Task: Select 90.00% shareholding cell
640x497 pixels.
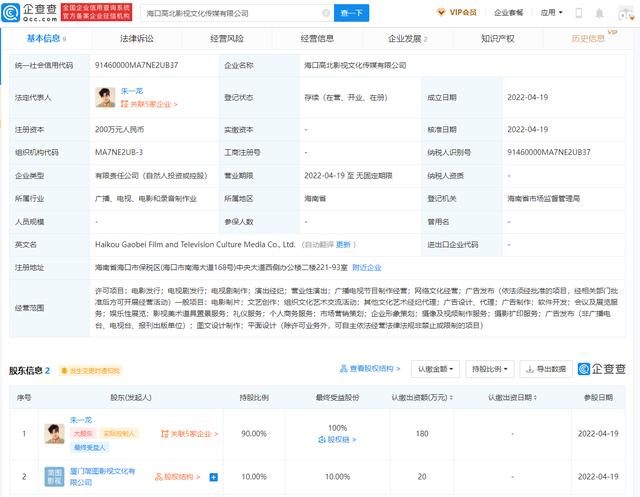Action: (253, 434)
